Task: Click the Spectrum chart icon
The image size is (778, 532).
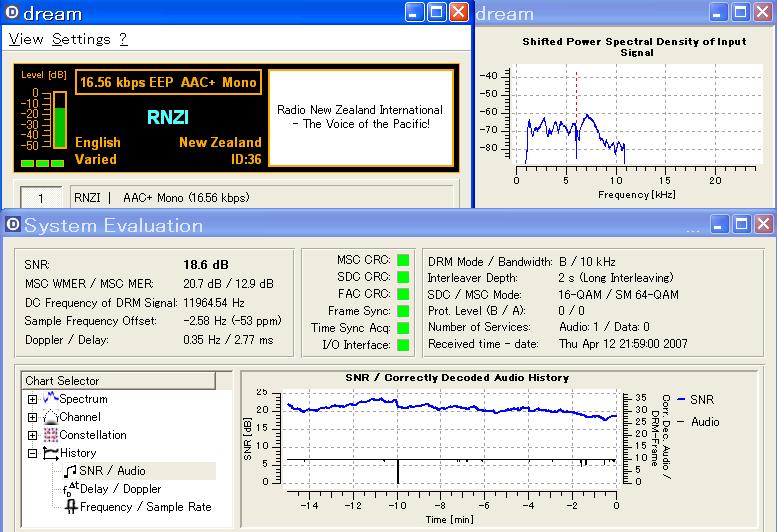Action: click(51, 398)
